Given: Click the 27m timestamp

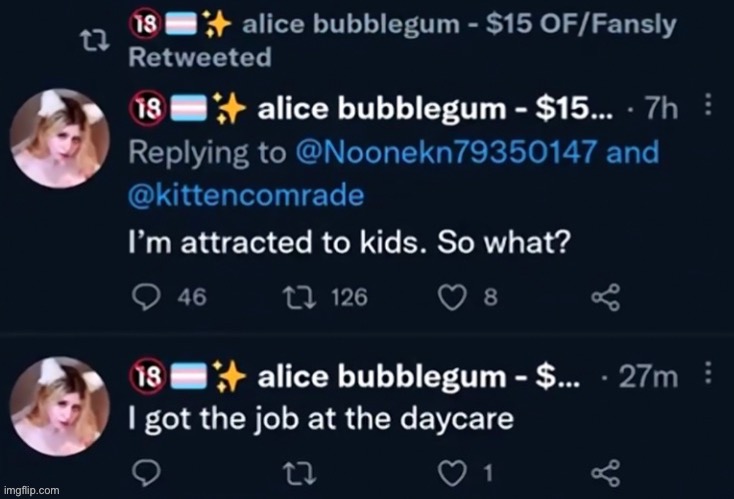Looking at the screenshot, I should click(648, 377).
